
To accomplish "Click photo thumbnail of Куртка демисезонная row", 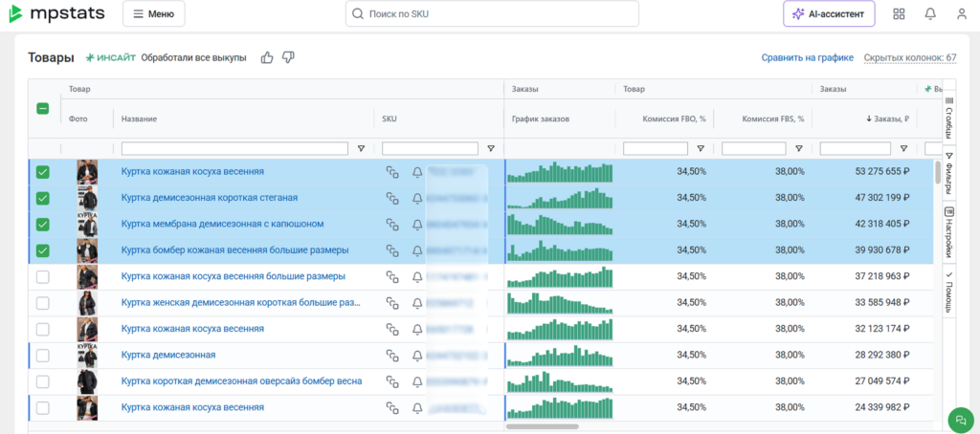I will (x=87, y=356).
